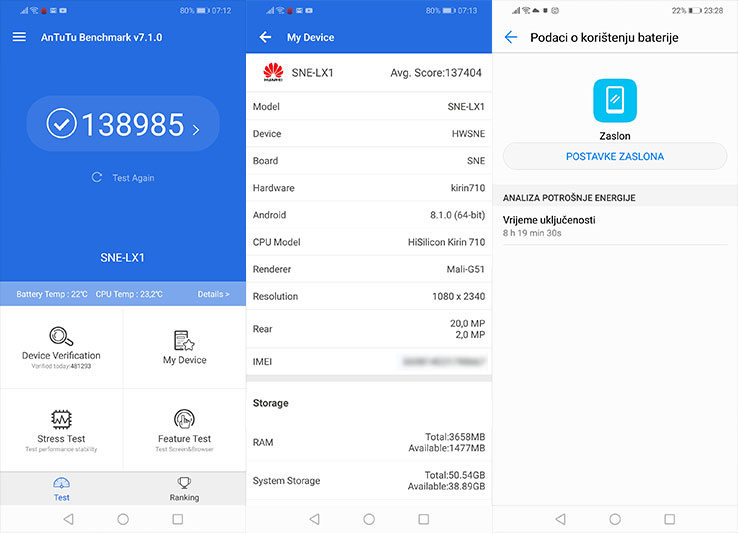The width and height of the screenshot is (738, 533).
Task: Open My Device clipboard icon
Action: [x=184, y=340]
